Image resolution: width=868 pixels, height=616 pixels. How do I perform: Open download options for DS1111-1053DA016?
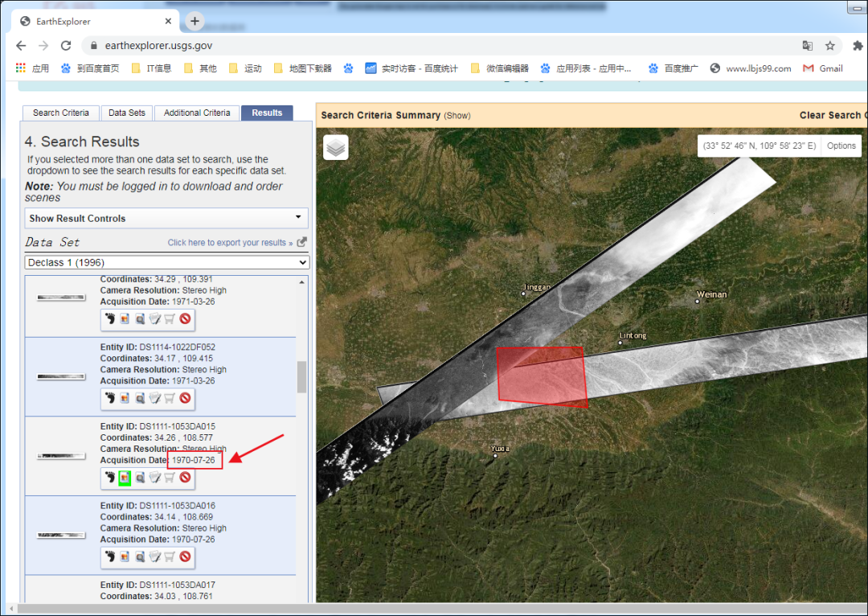click(x=155, y=556)
